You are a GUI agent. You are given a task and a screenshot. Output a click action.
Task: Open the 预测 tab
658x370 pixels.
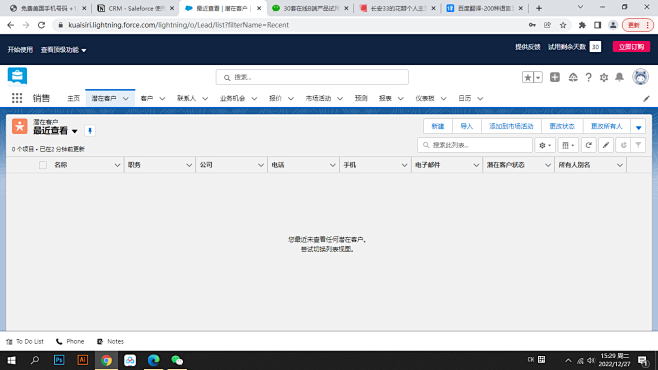[361, 98]
